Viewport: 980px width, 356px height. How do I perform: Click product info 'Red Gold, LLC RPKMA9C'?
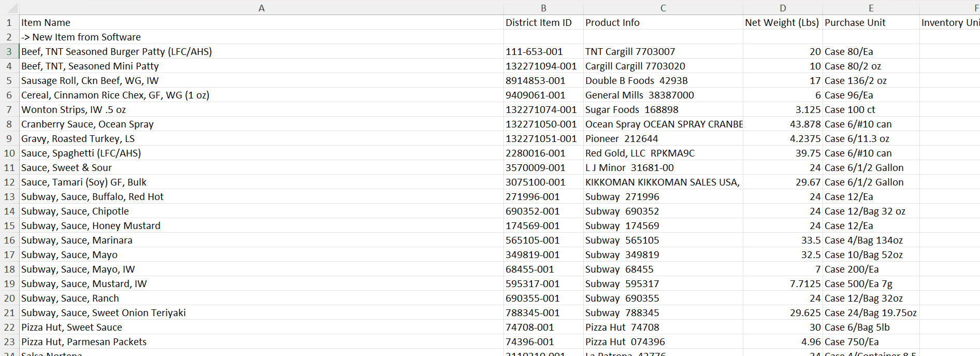(x=663, y=153)
